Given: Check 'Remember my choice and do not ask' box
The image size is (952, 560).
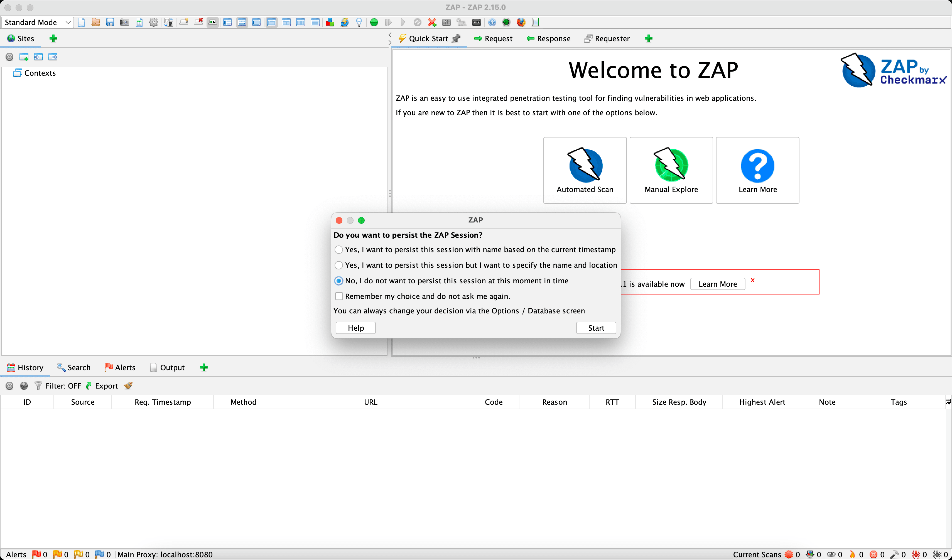Looking at the screenshot, I should click(339, 296).
